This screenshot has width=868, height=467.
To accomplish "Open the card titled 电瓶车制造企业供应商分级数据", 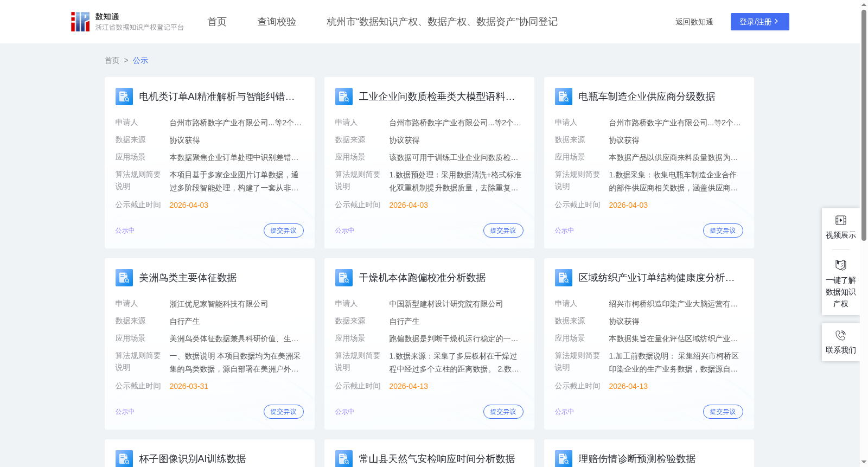I will pos(647,97).
